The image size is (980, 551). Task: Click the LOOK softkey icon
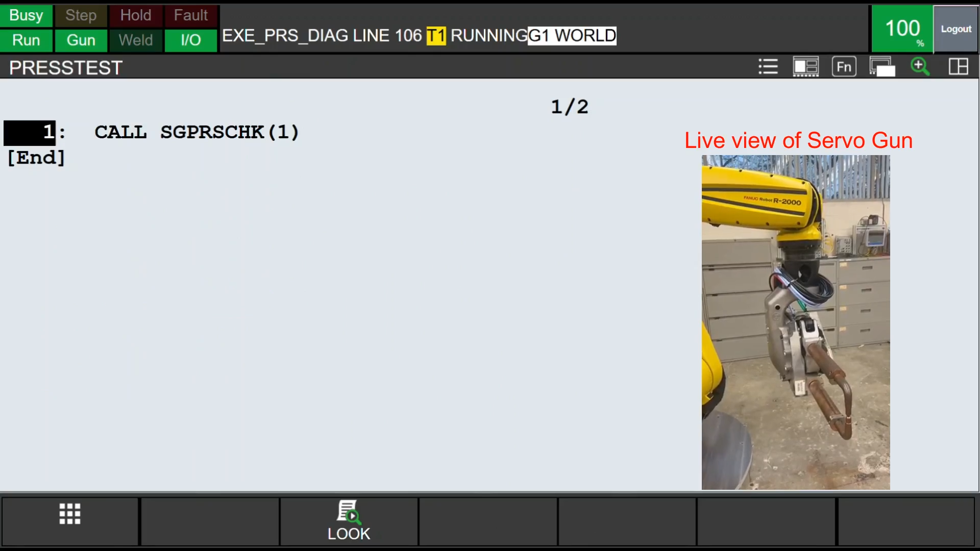pyautogui.click(x=349, y=521)
